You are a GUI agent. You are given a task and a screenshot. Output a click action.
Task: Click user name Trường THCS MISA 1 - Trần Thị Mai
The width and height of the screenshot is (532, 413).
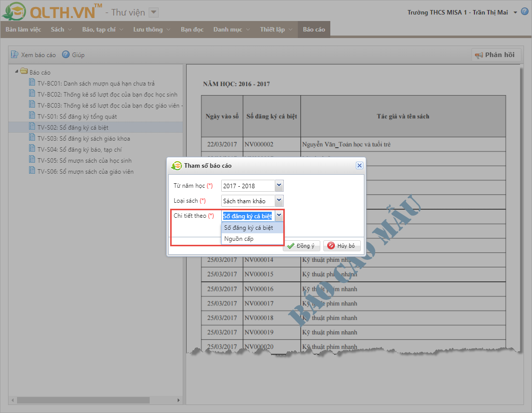point(458,13)
